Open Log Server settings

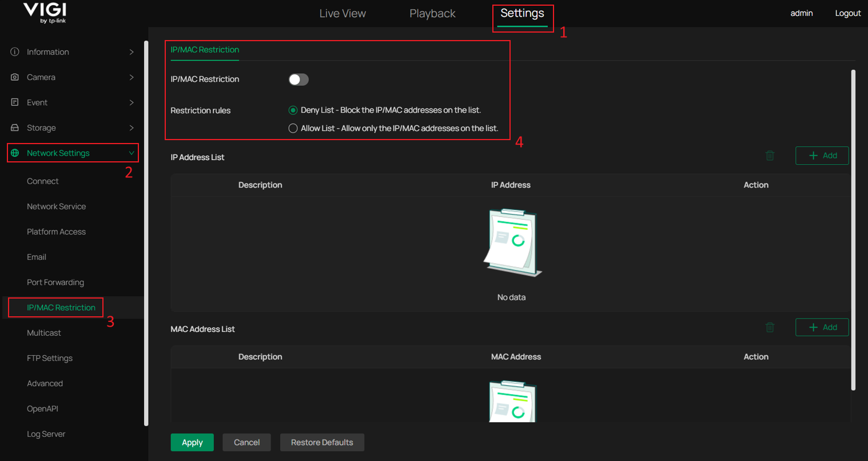click(46, 434)
